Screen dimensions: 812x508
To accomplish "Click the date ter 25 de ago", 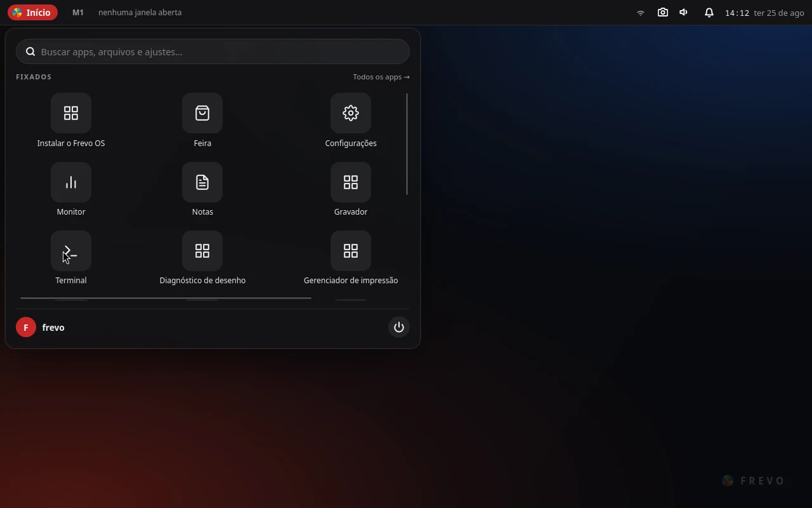I will click(x=779, y=13).
